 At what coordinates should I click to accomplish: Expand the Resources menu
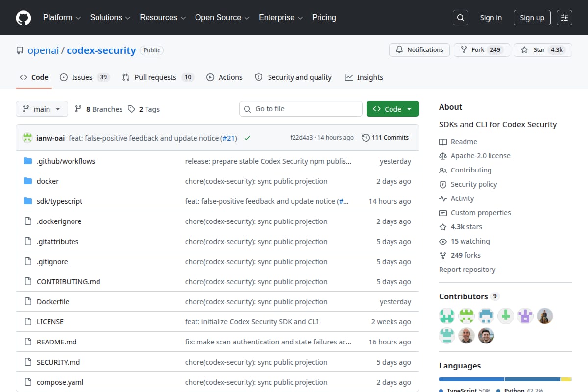[163, 18]
